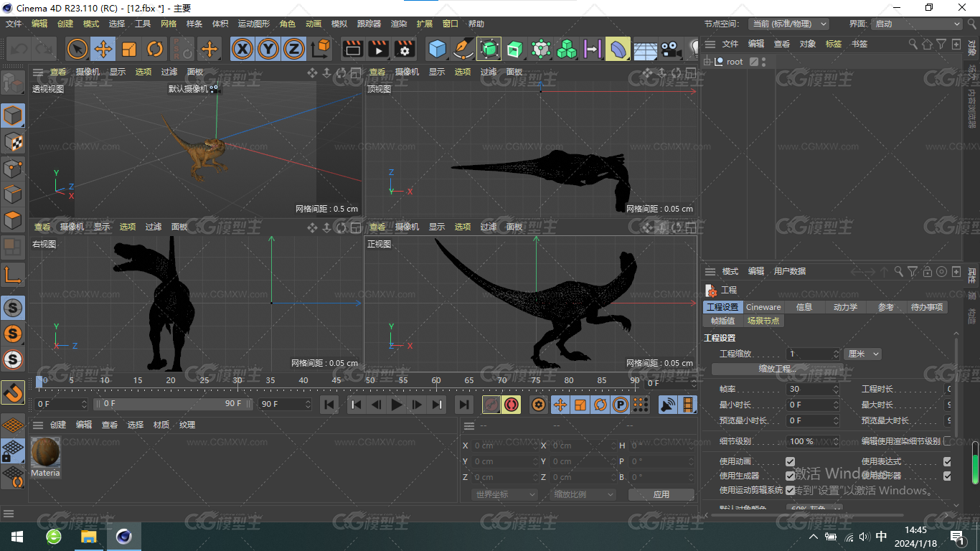Jump to the timeline start frame
This screenshot has height=551, width=980.
pos(329,405)
